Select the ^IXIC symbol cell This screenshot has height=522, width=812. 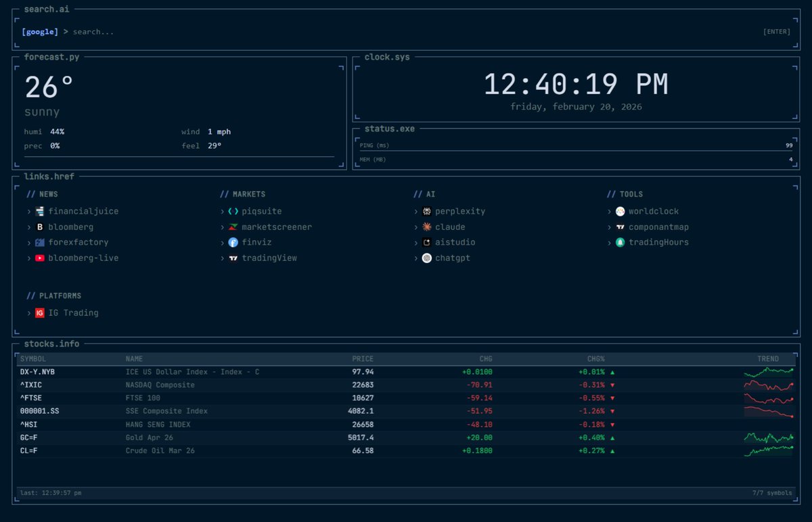(31, 385)
